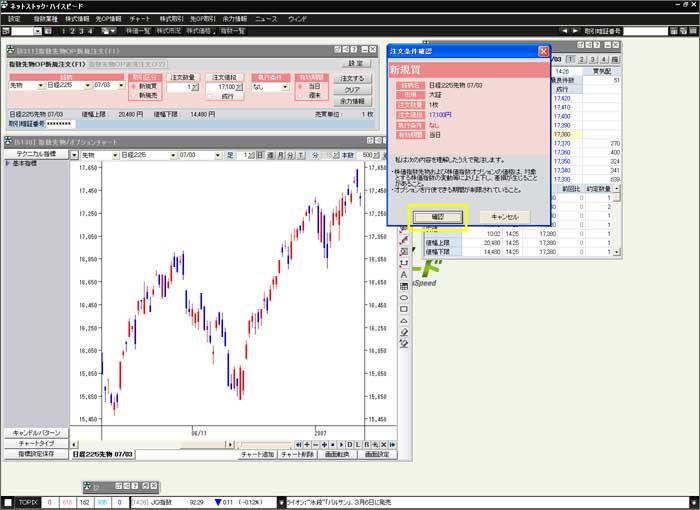Click the X icon in chart navigation bar

(383, 444)
